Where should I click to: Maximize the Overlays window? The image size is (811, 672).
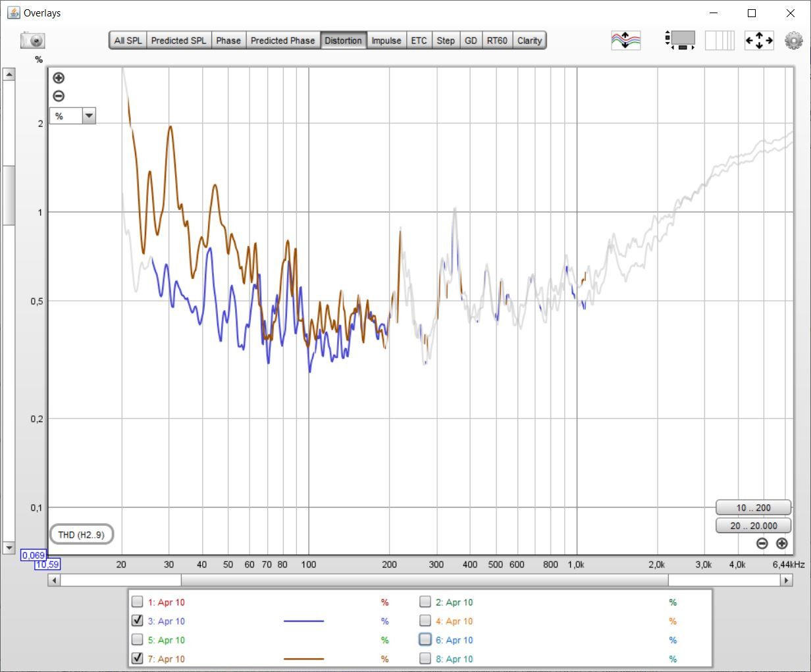point(751,13)
